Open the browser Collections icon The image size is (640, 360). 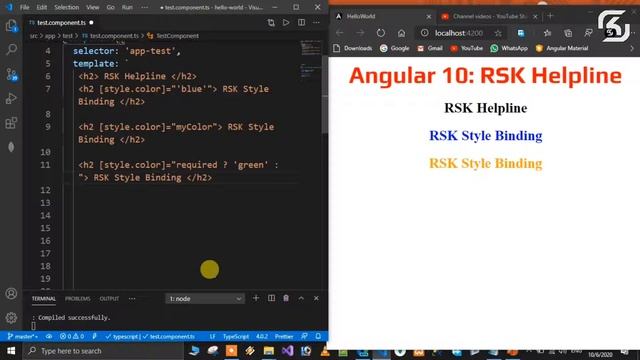568,33
